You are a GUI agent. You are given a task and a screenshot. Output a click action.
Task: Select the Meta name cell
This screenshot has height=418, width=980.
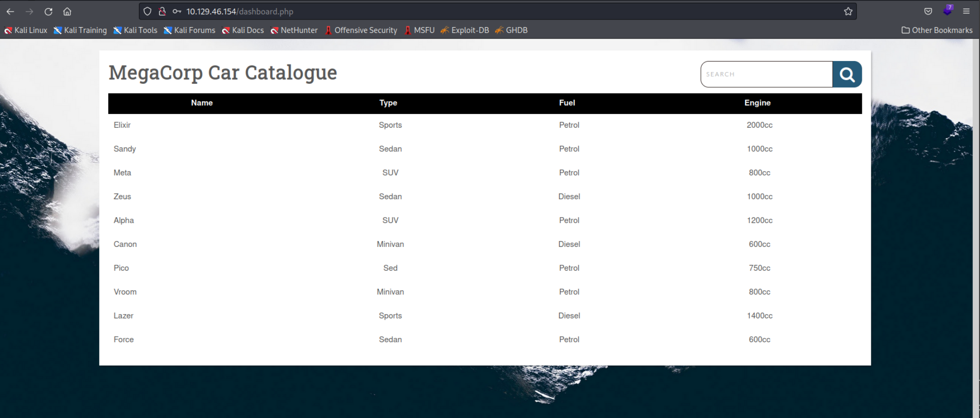pyautogui.click(x=122, y=173)
